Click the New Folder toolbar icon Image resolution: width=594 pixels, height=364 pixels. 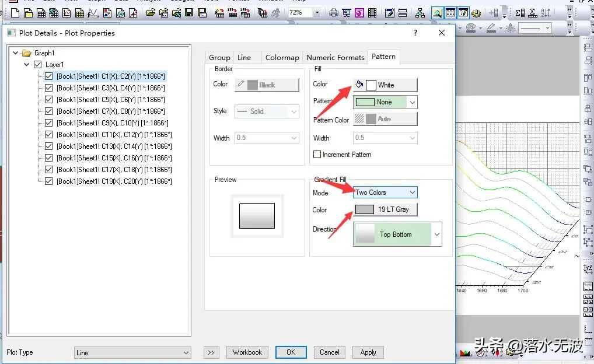pos(28,13)
